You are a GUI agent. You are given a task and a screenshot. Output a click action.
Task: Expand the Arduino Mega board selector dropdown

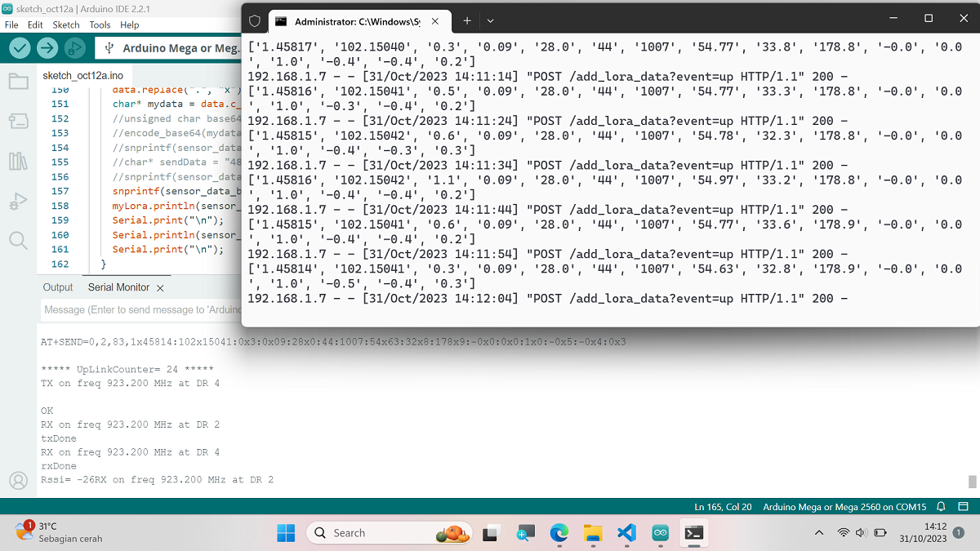coord(171,48)
